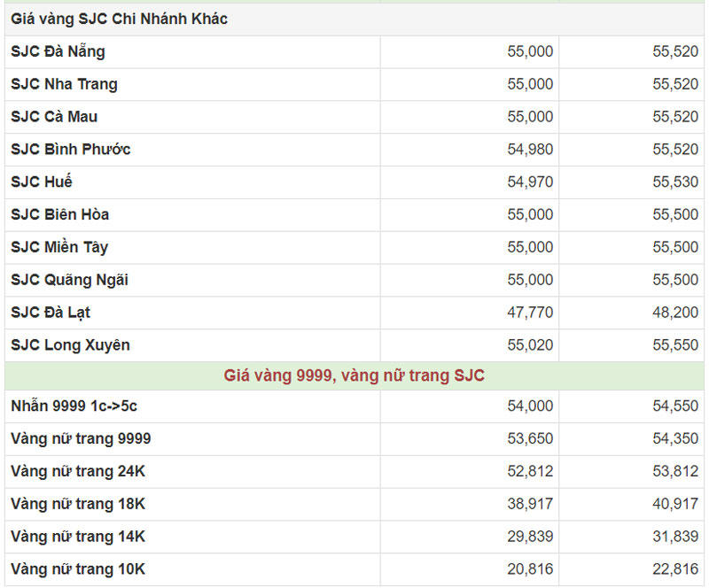The image size is (709, 588).
Task: Click Vàng nữ trang 14K buy price 29,839
Action: coord(530,537)
